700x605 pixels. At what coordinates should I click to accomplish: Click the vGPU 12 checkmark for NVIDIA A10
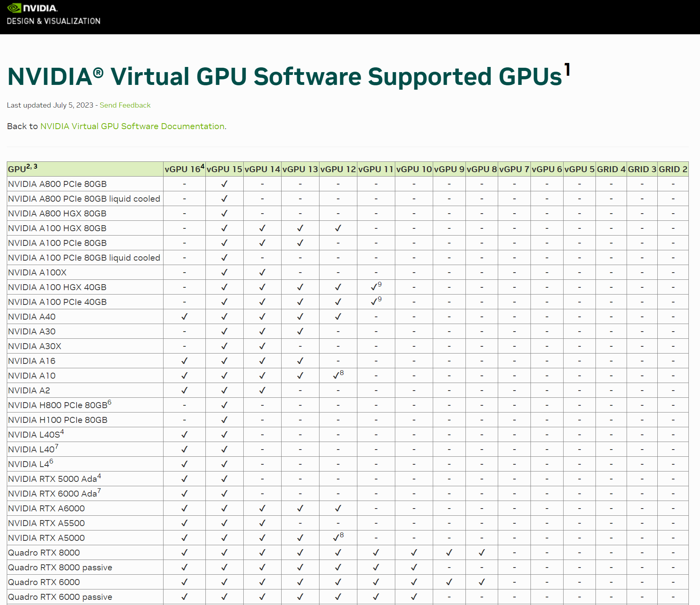coord(336,375)
